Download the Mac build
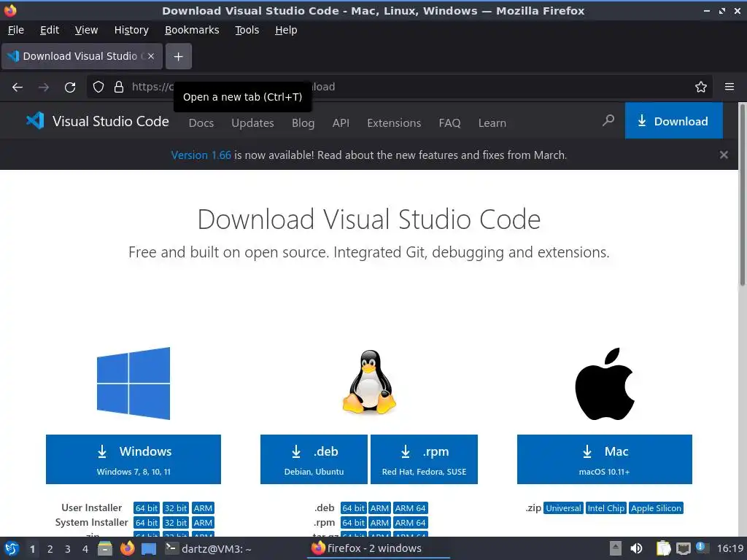The image size is (747, 560). coord(605,459)
